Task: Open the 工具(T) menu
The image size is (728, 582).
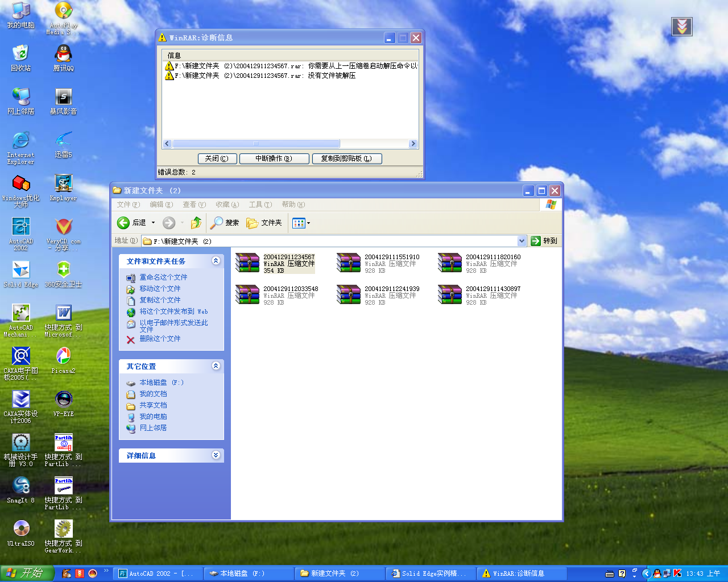Action: (x=260, y=205)
